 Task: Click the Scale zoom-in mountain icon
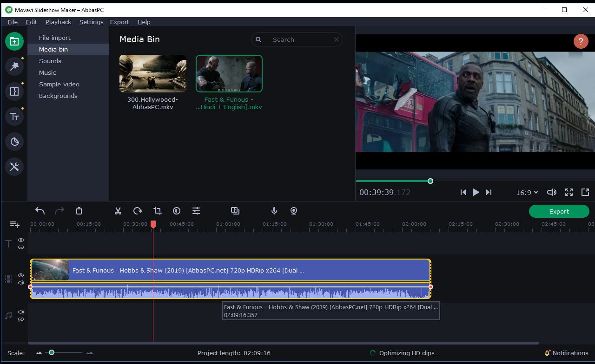[89, 353]
